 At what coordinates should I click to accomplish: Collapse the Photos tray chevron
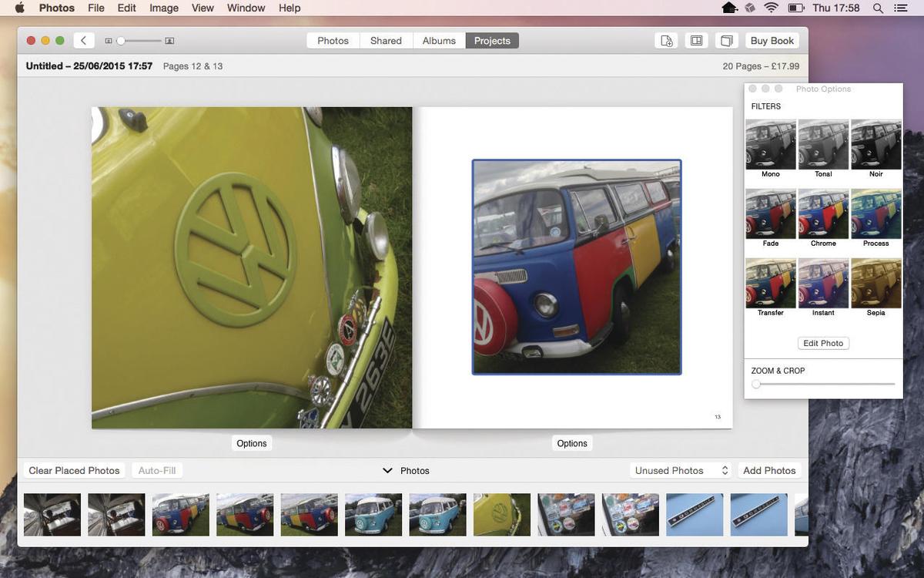[x=387, y=470]
